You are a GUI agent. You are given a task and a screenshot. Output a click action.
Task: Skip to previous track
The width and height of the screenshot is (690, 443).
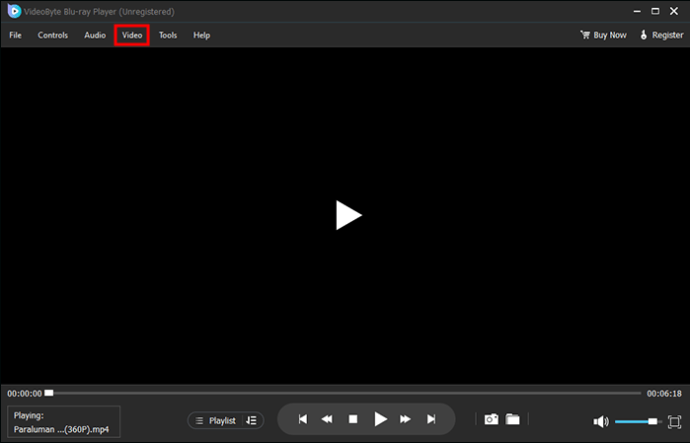(303, 419)
